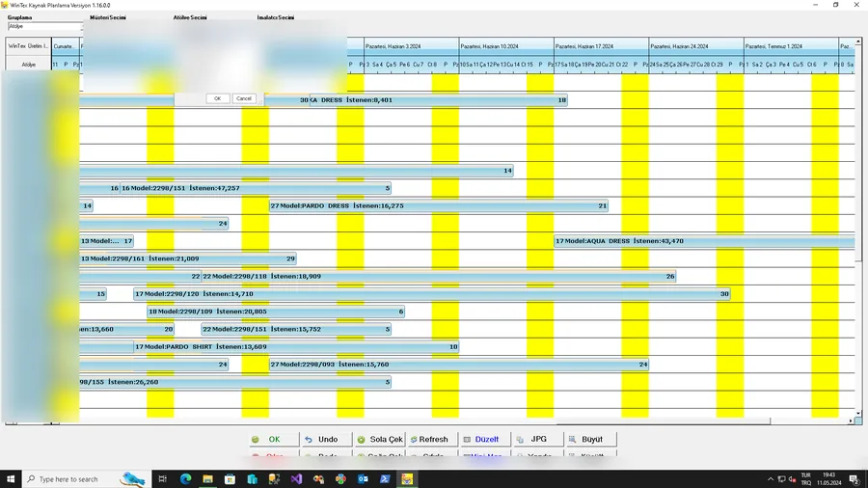Select bar '22 Model:2298/118 İstenen:18,909'
868x488 pixels.
pyautogui.click(x=439, y=277)
